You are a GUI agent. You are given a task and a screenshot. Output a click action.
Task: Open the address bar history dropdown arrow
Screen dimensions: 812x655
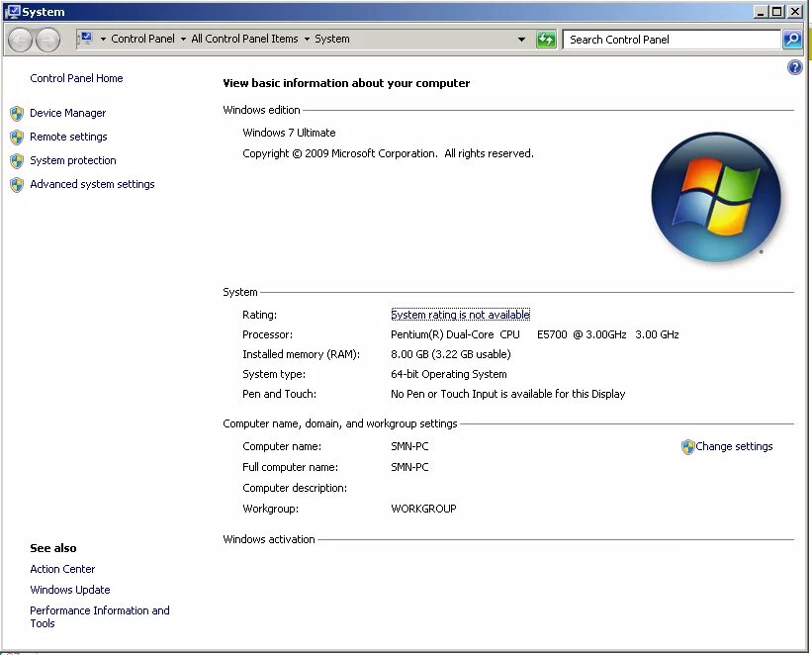point(521,39)
